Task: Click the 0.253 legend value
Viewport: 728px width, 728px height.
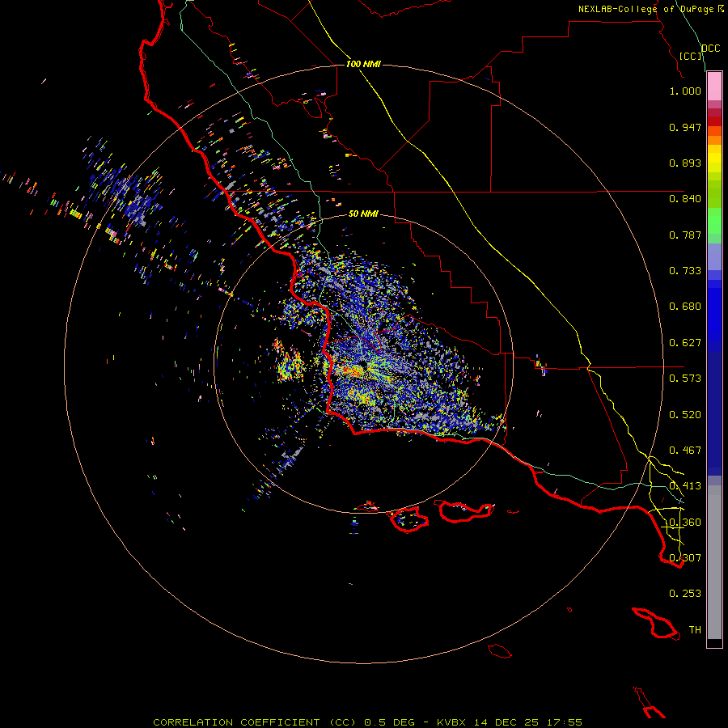Action: pos(685,594)
